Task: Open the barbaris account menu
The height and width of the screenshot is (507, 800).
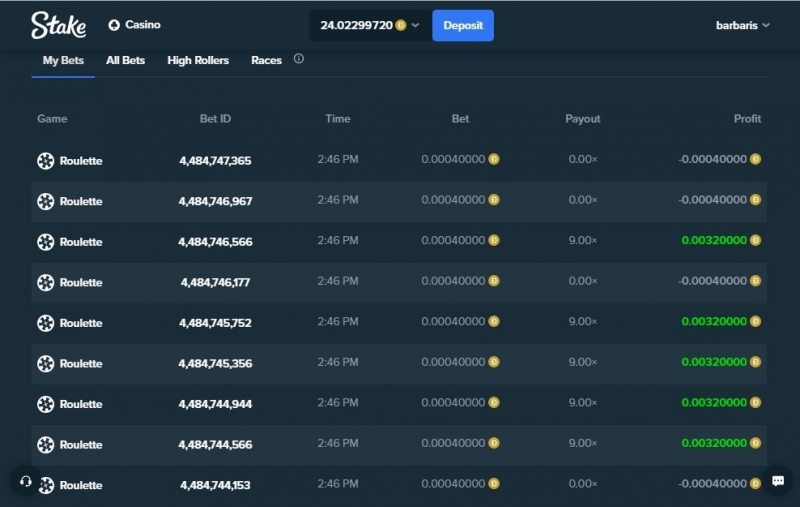Action: coord(742,25)
